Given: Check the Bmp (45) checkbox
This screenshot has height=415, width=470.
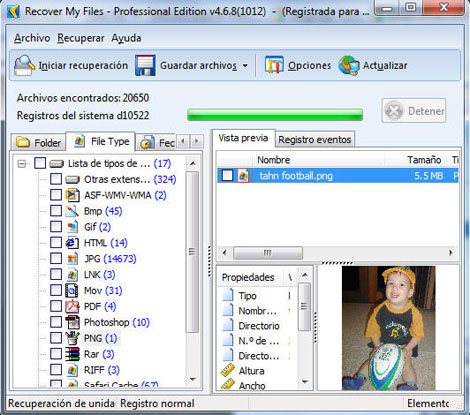Looking at the screenshot, I should pos(56,211).
